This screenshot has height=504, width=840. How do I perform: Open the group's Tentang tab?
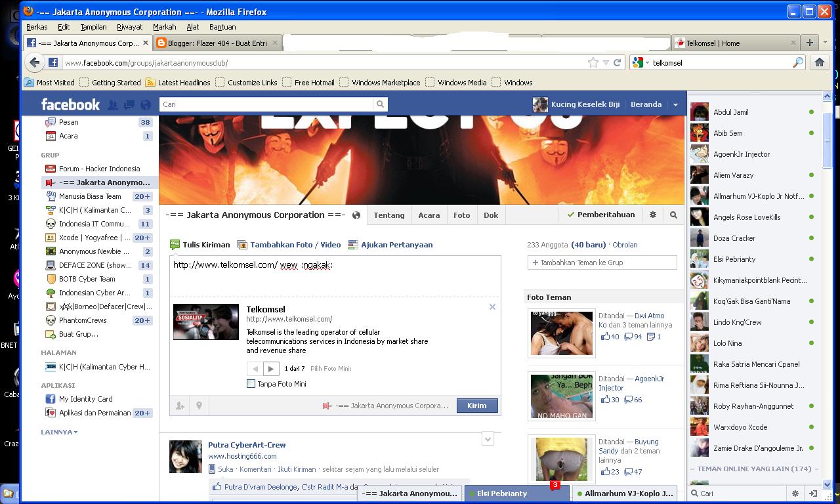(x=388, y=215)
